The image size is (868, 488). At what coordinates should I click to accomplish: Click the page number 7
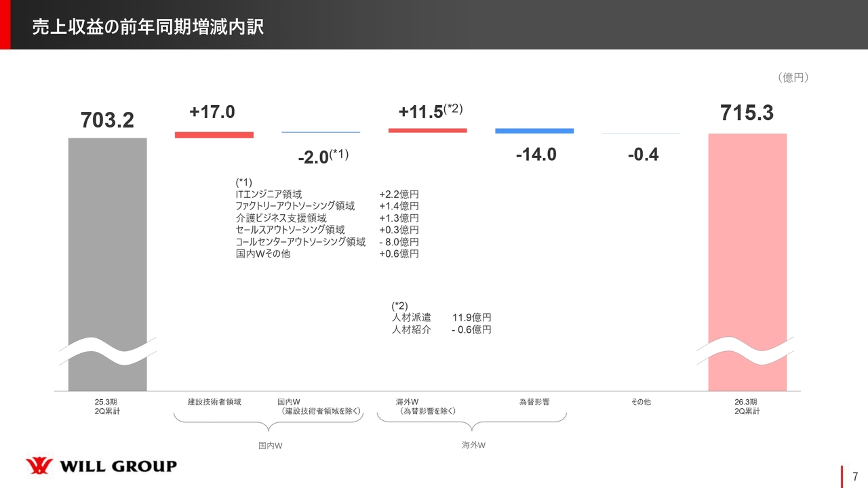pyautogui.click(x=855, y=475)
